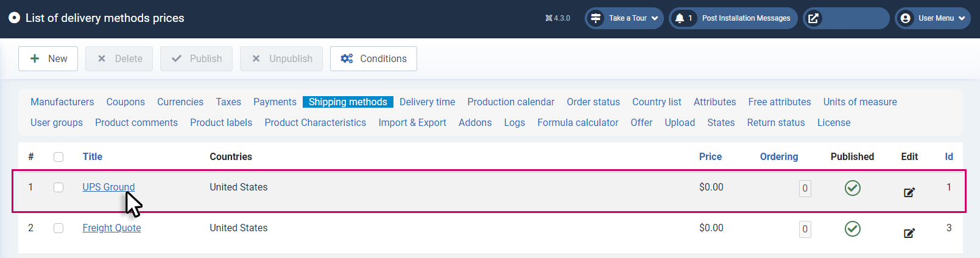Toggle published checkmark for UPS Ground
Viewport: 980px width, 258px height.
[x=853, y=188]
